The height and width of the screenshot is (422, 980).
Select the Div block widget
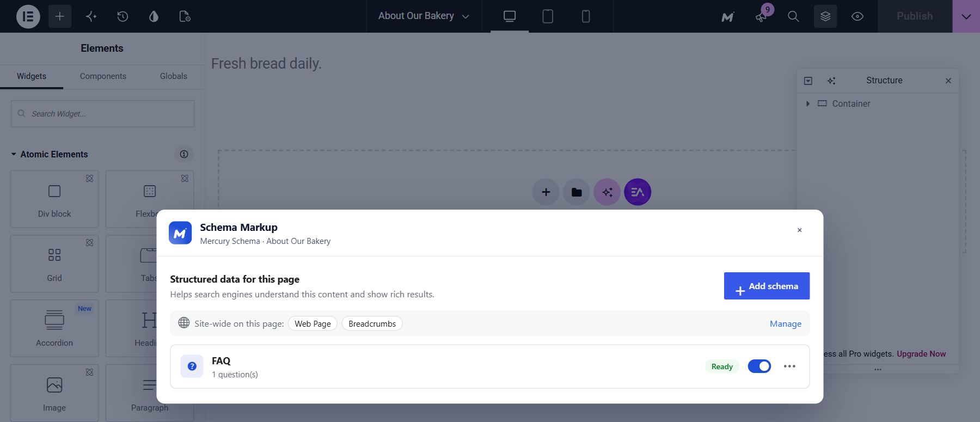click(x=54, y=199)
